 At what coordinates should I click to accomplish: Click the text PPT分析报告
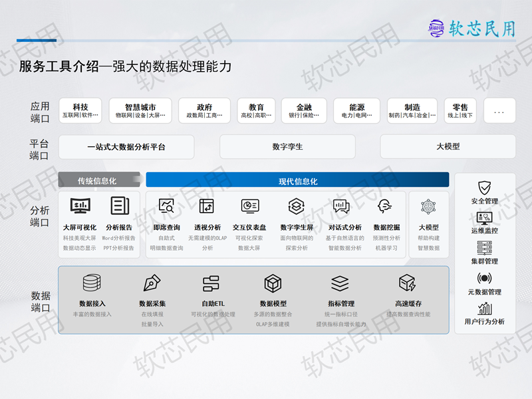click(119, 248)
